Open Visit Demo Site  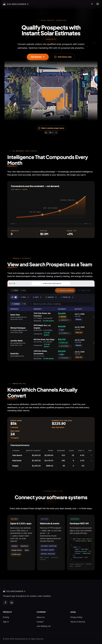(x=63, y=57)
